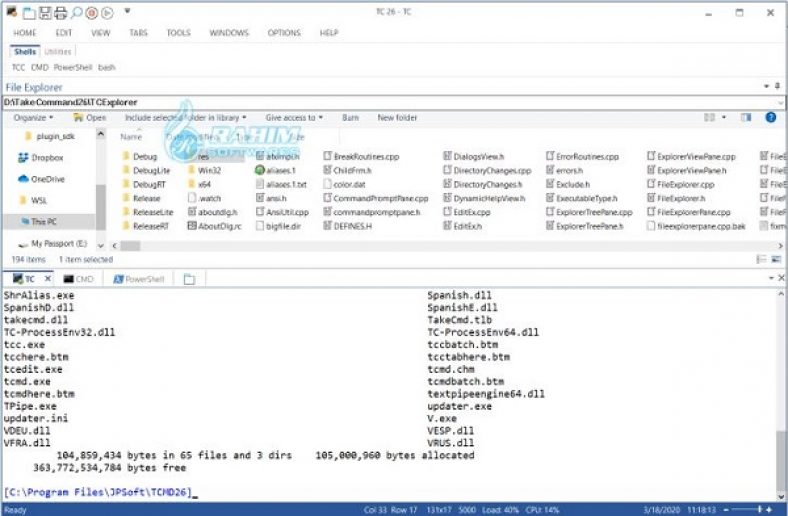The height and width of the screenshot is (516, 788).
Task: Open the File Explorer panel options arrow
Action: click(x=767, y=86)
